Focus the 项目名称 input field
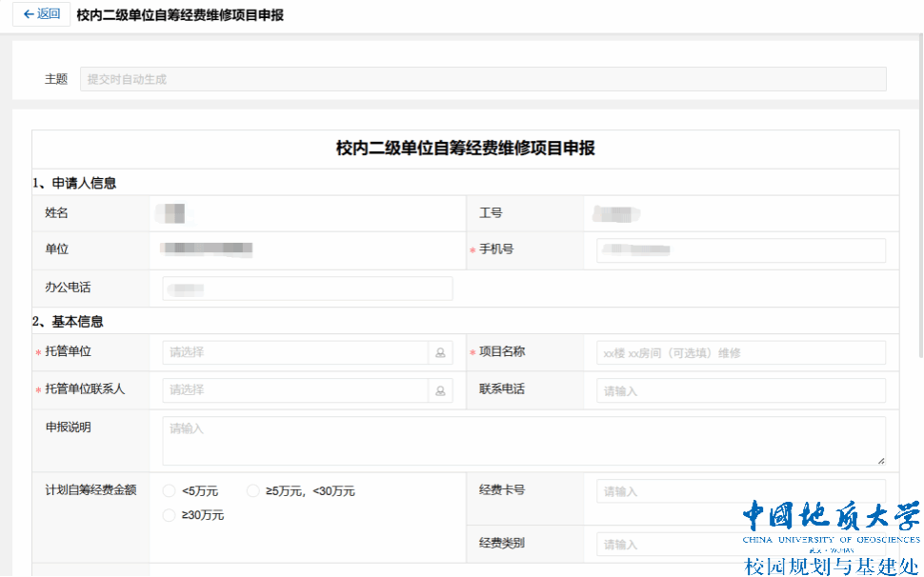The height and width of the screenshot is (577, 924). (740, 352)
